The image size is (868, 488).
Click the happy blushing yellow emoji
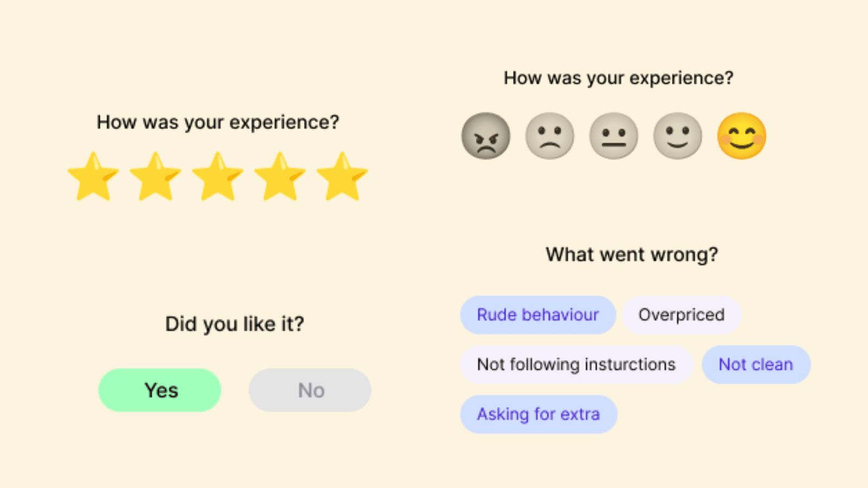pyautogui.click(x=742, y=136)
